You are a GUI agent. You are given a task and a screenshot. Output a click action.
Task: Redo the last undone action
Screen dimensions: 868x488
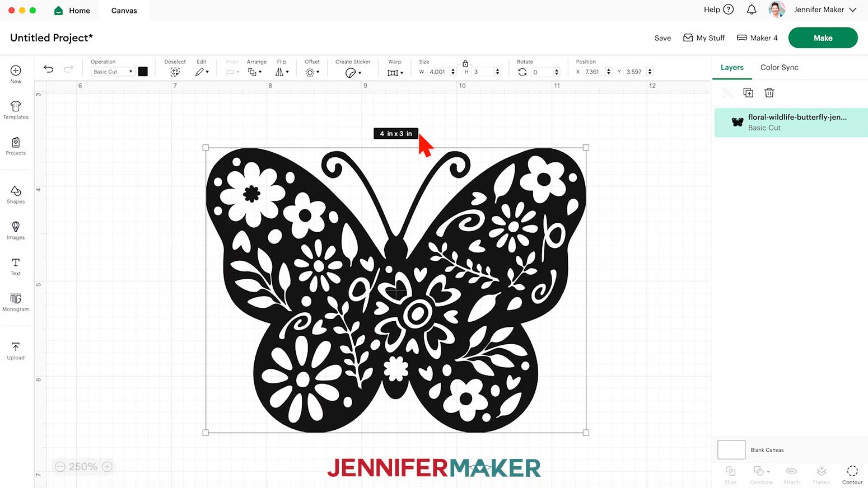click(x=68, y=69)
